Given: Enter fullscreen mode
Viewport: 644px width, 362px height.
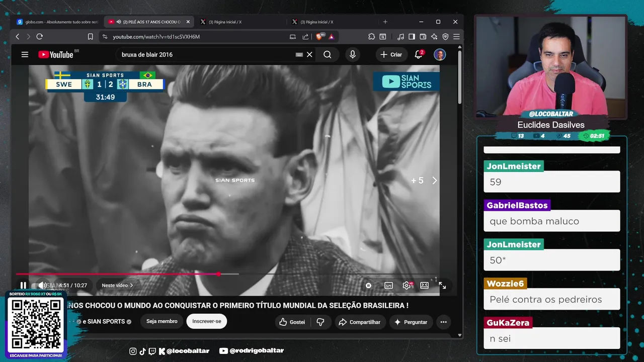Looking at the screenshot, I should (x=442, y=286).
